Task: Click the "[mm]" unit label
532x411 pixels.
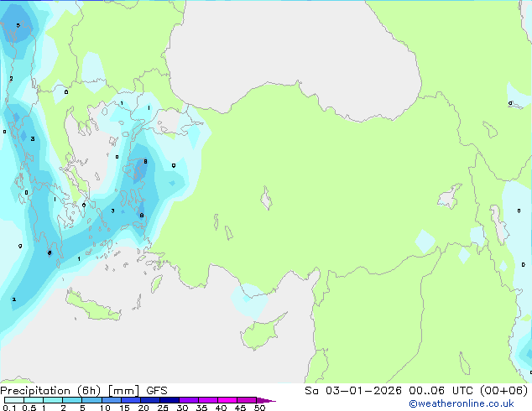Action: click(x=123, y=391)
